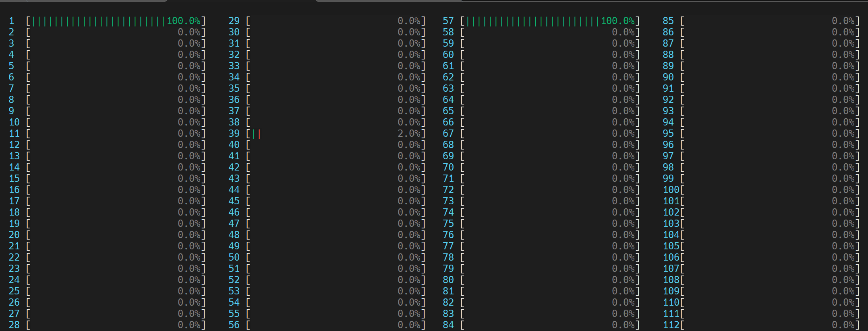Select the CPU number label 29
Viewport: 868px width, 331px height.
234,21
